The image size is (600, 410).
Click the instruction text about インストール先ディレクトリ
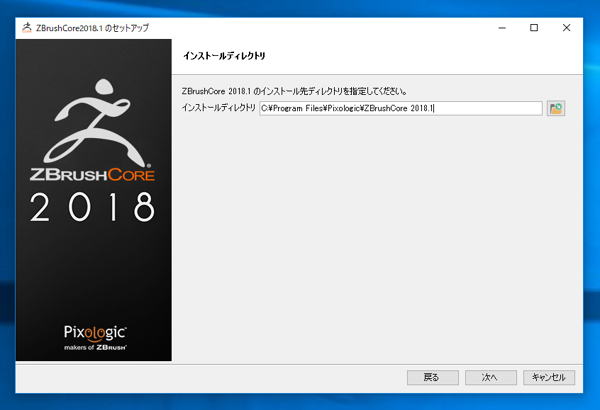pos(294,91)
